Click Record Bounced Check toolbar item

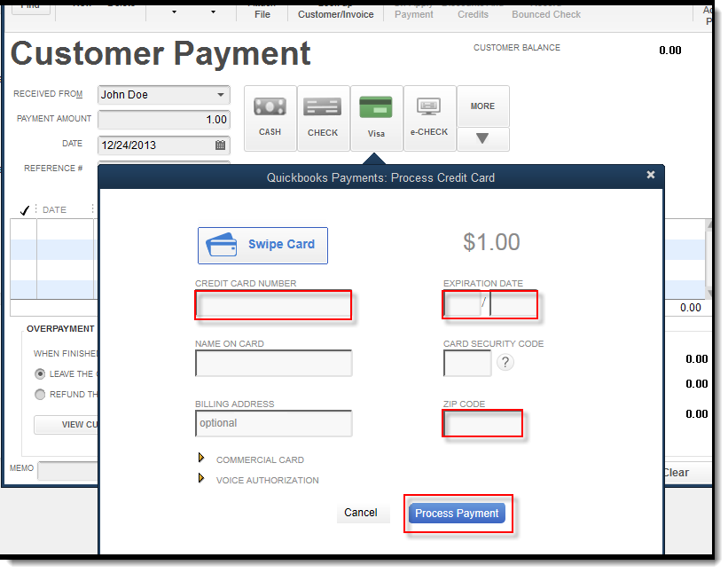(546, 11)
